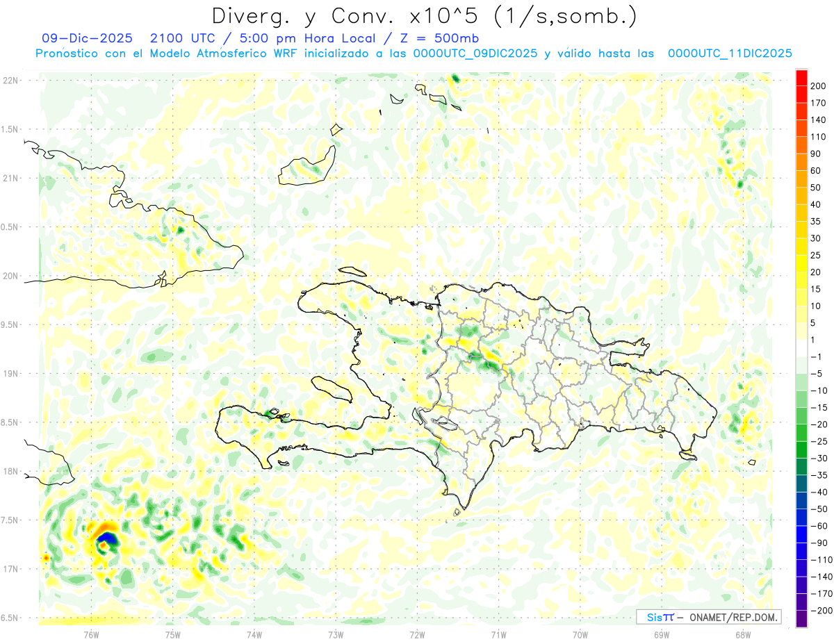Select the dark purple swatch below the -200 label
834x644 pixels.
[801, 619]
